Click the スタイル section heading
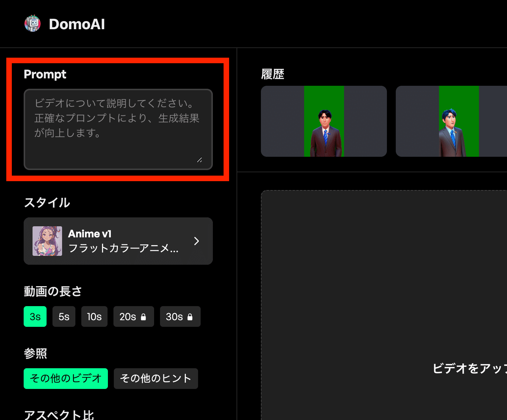Screen dimensions: 507x420 47,203
